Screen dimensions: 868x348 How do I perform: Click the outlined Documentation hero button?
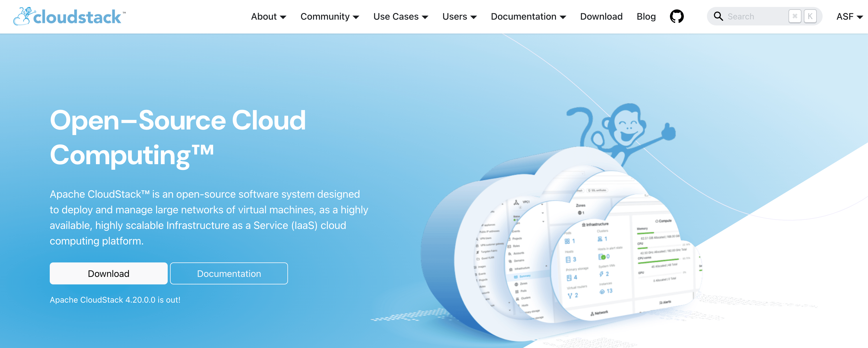coord(229,273)
